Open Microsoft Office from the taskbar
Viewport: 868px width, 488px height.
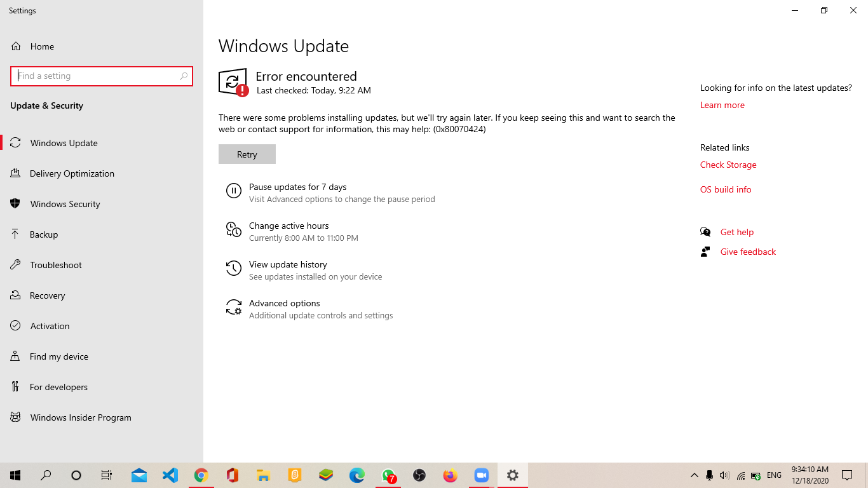pyautogui.click(x=233, y=475)
